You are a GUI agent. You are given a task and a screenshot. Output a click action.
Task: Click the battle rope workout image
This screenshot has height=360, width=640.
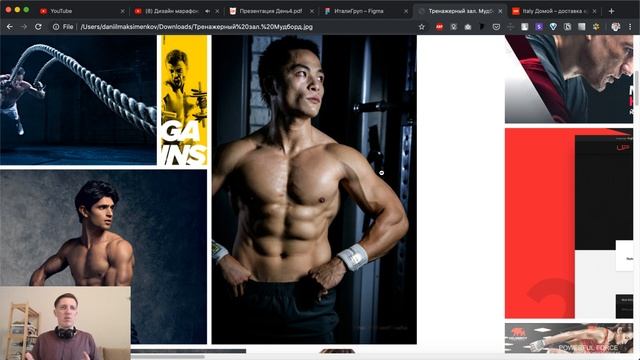78,100
